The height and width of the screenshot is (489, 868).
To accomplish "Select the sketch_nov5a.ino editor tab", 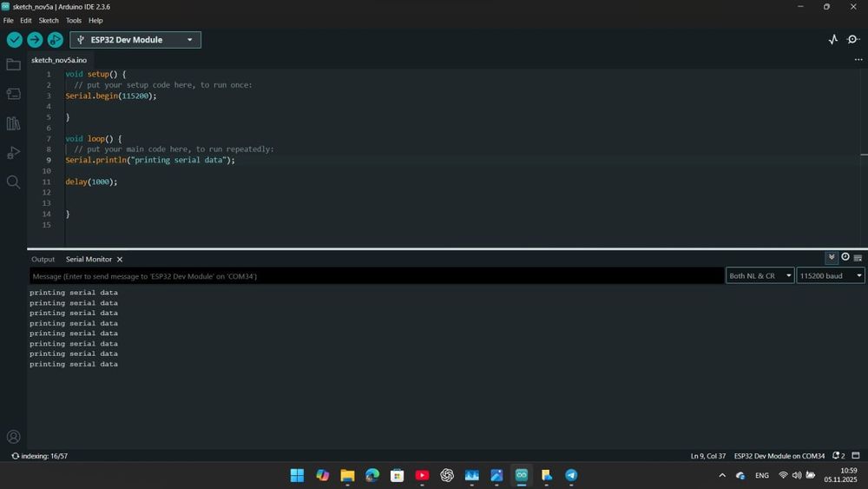I will pos(59,60).
